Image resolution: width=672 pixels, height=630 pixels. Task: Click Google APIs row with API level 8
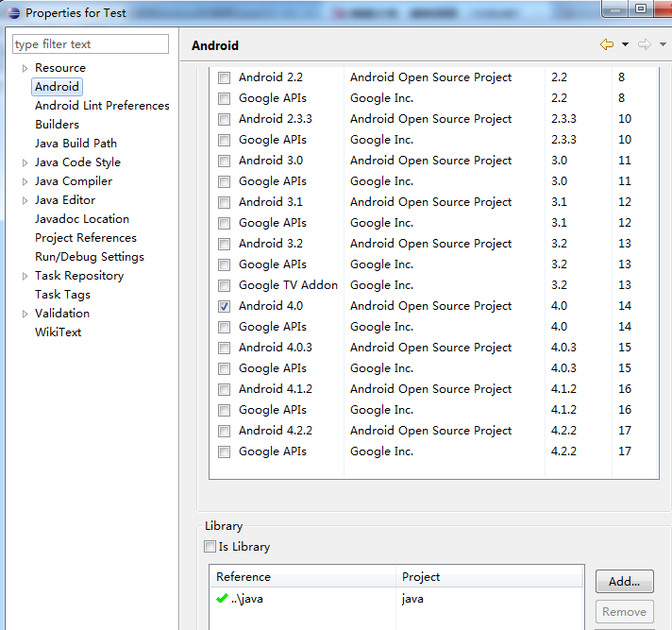[434, 98]
